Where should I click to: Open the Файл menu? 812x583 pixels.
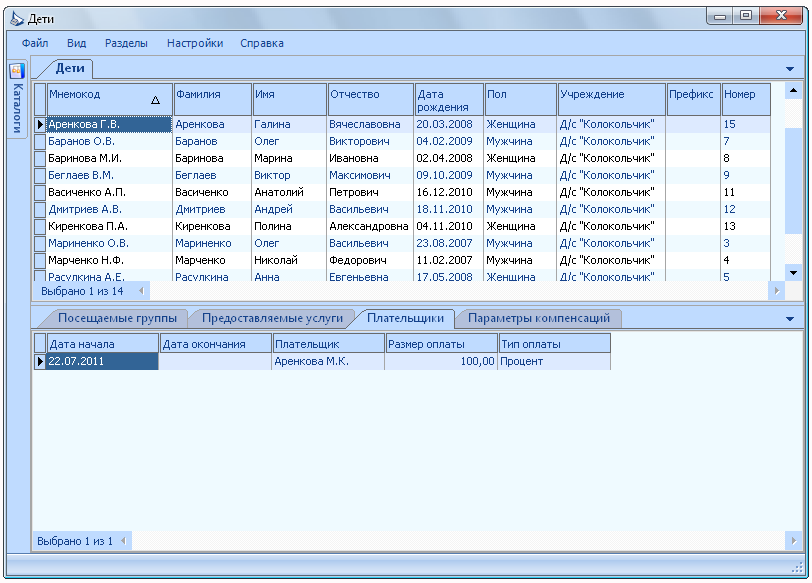[x=35, y=43]
